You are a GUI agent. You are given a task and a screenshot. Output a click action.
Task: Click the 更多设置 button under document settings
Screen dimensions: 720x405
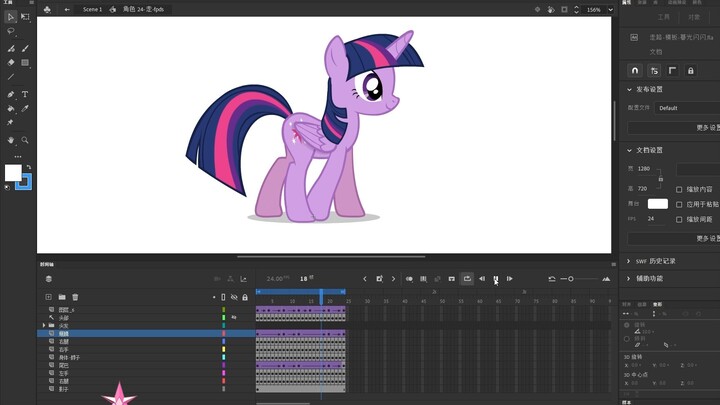[674, 238]
